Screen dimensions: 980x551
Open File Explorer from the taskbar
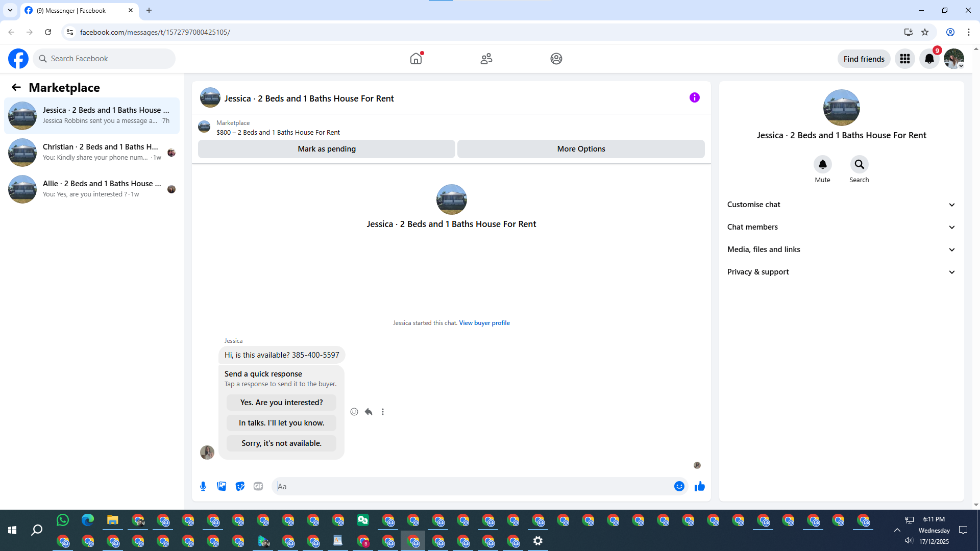(113, 520)
